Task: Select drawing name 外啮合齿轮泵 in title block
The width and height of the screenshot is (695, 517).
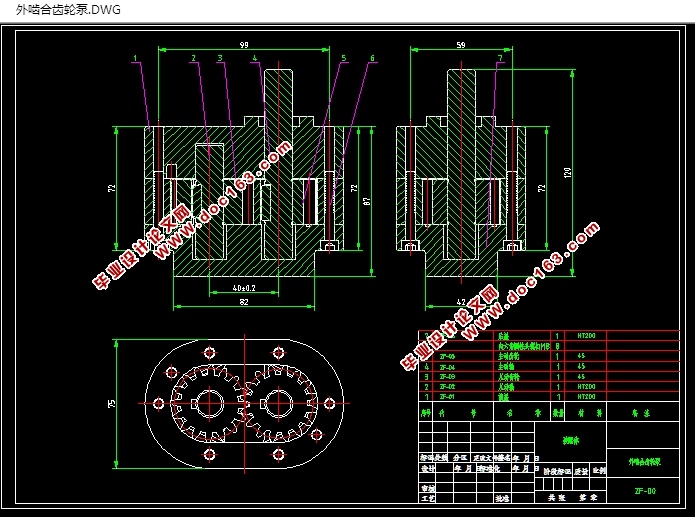Action: coord(644,462)
